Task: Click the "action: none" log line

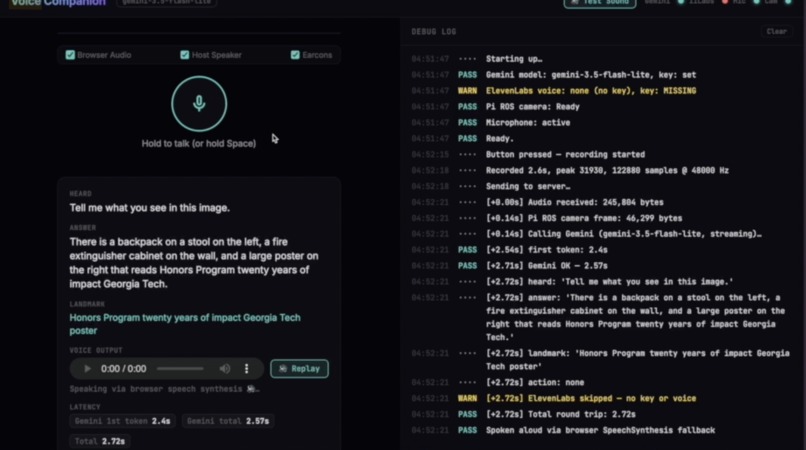Action: click(535, 382)
